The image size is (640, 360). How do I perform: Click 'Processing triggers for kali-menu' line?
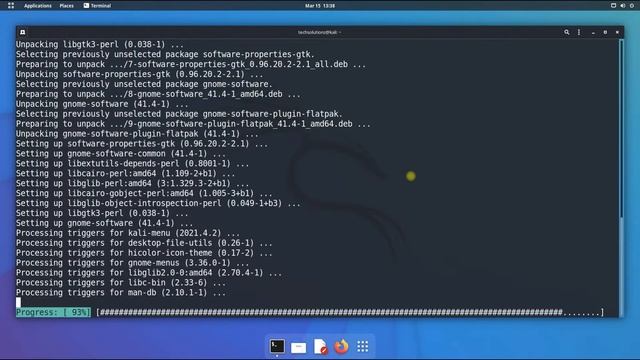coord(128,233)
